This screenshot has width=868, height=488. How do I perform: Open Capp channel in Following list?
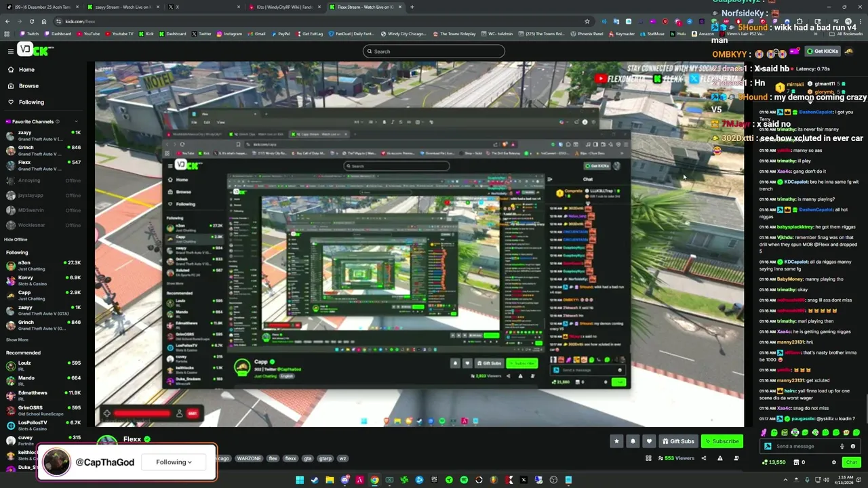[x=42, y=295]
